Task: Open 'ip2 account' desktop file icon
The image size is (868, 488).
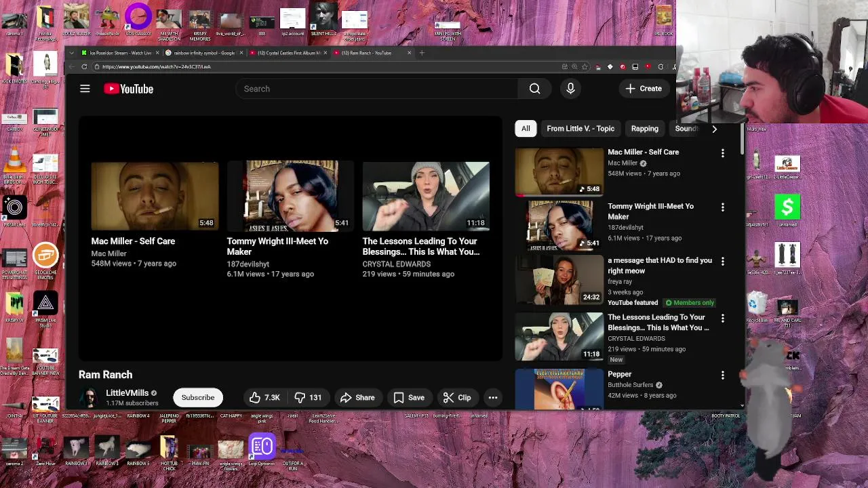Action: pos(292,22)
